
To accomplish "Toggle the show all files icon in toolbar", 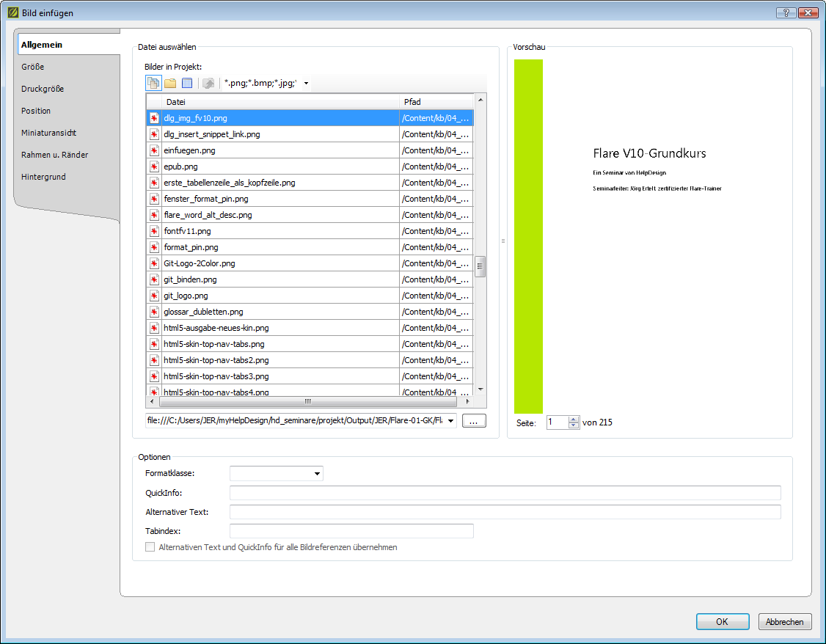I will [153, 84].
